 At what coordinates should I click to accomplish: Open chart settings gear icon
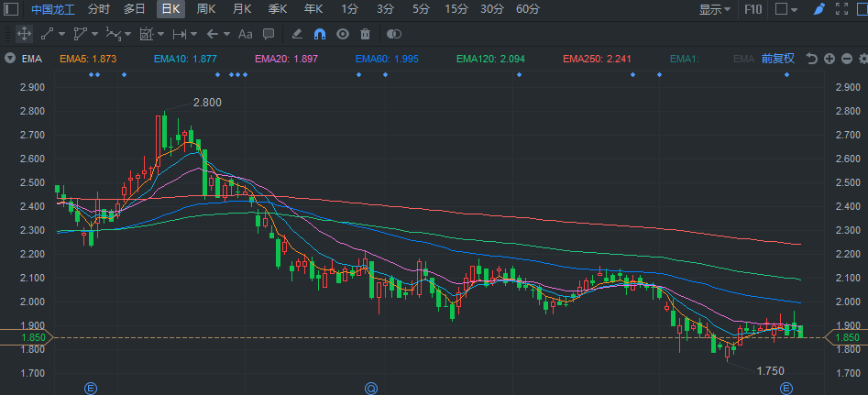863,59
